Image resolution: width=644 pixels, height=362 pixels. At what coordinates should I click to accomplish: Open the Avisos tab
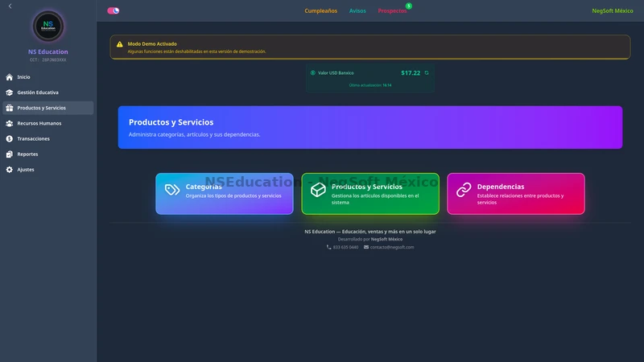point(357,10)
